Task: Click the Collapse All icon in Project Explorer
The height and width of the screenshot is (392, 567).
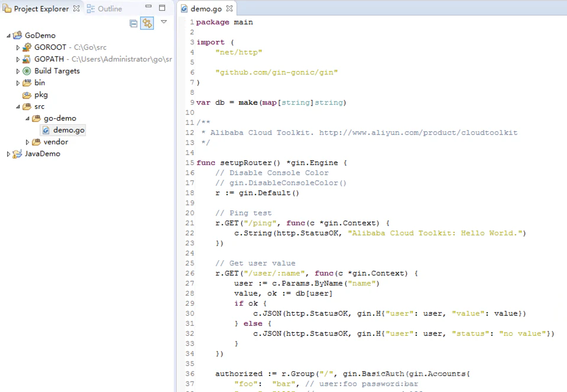Action: click(x=134, y=24)
